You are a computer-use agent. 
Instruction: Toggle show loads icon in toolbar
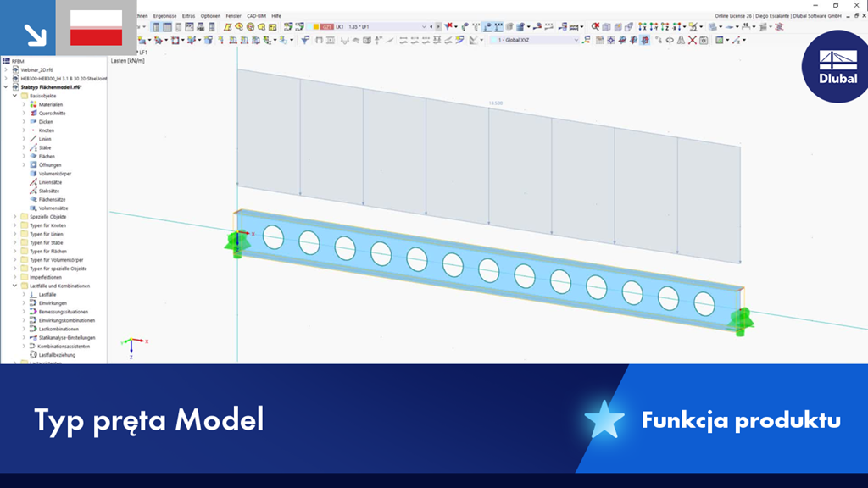pos(487,26)
